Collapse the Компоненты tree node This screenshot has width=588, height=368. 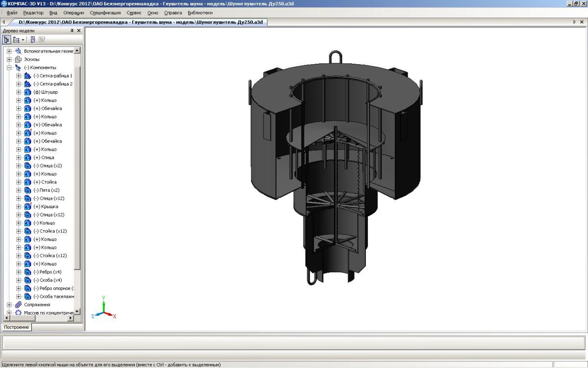9,68
